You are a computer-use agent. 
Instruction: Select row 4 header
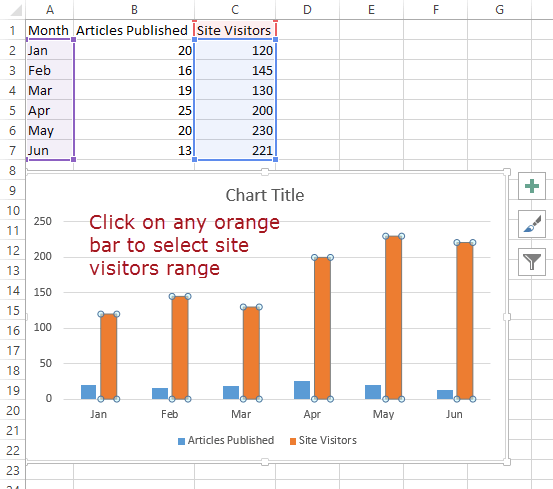13,90
